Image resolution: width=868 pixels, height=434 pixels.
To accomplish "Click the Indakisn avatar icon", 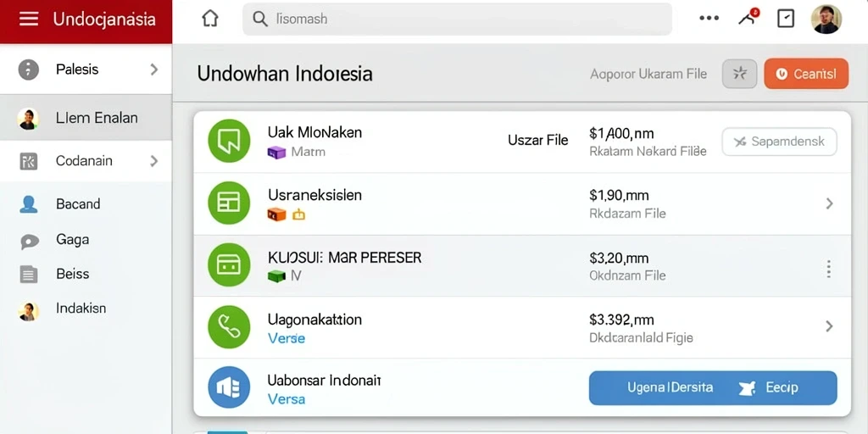I will pos(28,311).
